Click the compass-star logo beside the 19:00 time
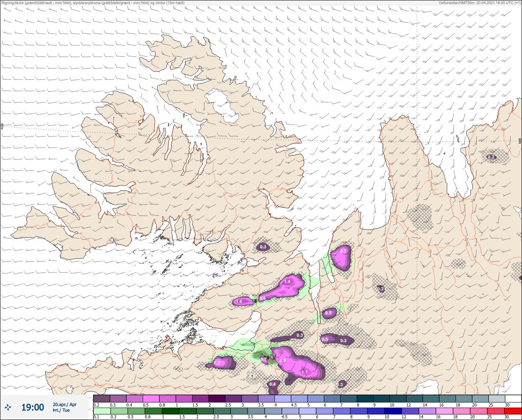 (x=8, y=407)
